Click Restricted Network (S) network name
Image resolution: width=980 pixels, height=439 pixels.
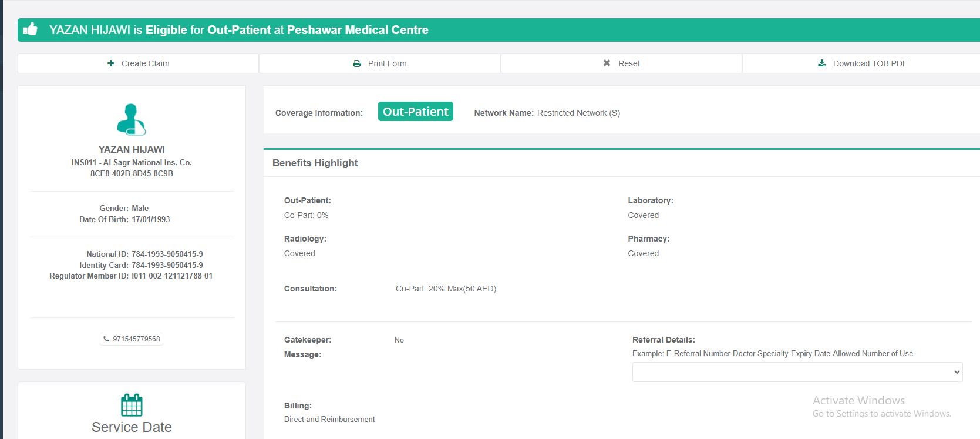click(x=578, y=113)
